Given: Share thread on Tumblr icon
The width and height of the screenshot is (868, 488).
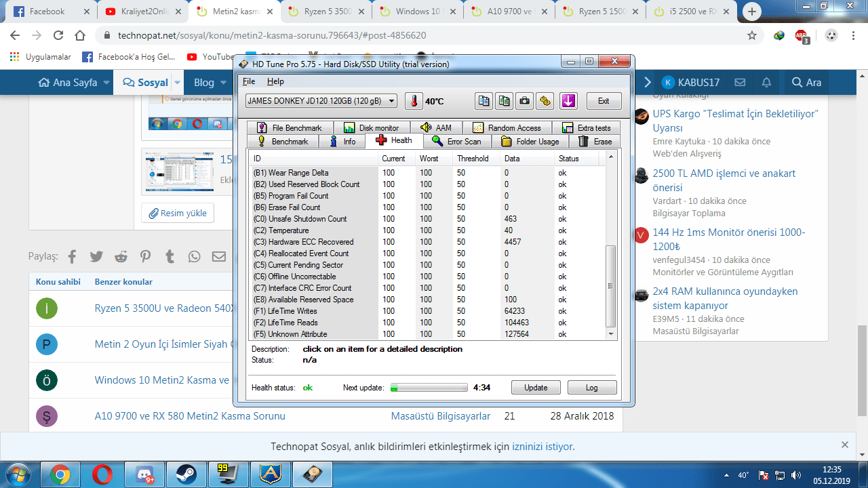Looking at the screenshot, I should pyautogui.click(x=170, y=257).
